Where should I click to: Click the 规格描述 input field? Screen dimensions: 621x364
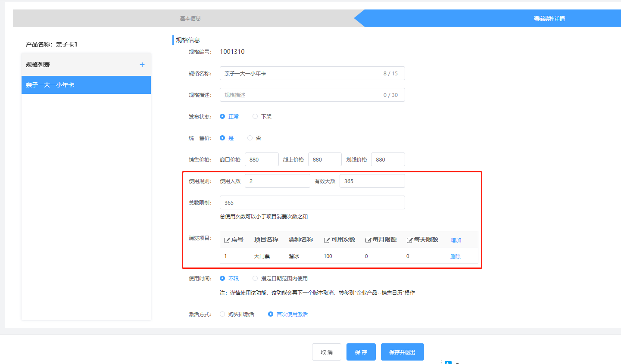[x=302, y=95]
